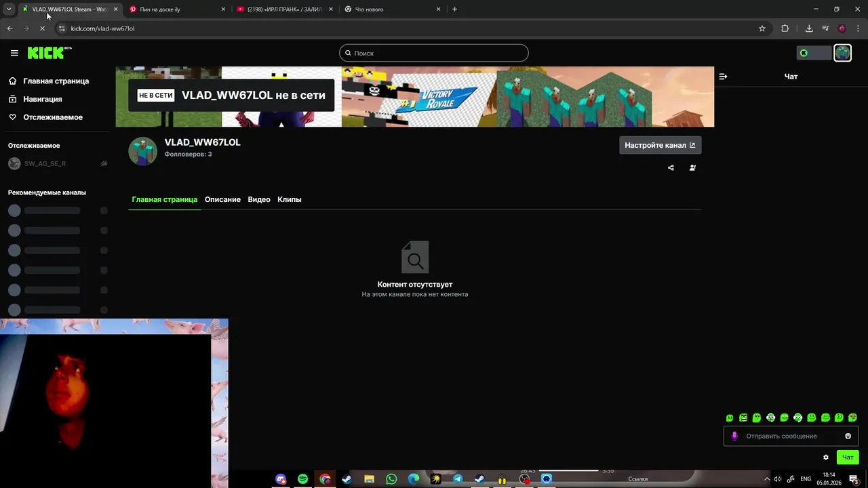868x488 pixels.
Task: Open the browser extensions puzzle icon
Action: pyautogui.click(x=785, y=28)
